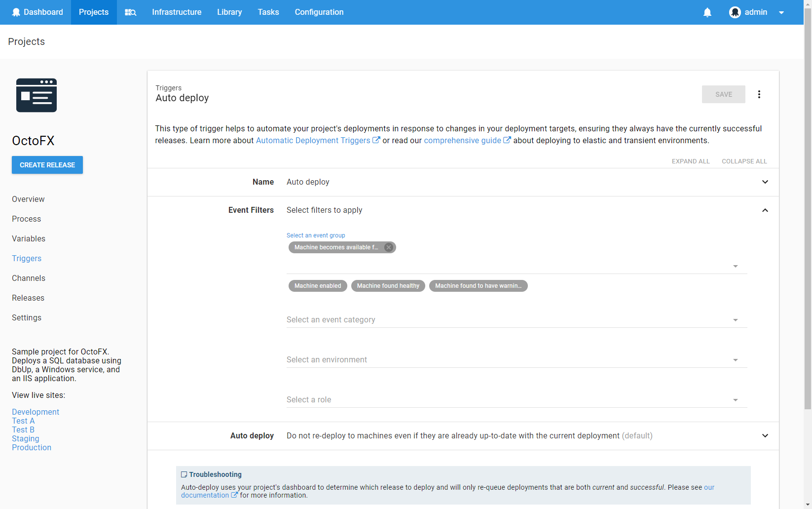Go to the Infrastructure menu

pos(177,12)
